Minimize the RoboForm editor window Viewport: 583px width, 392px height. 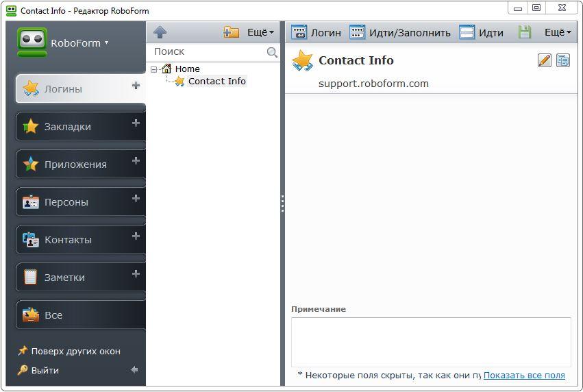[517, 8]
